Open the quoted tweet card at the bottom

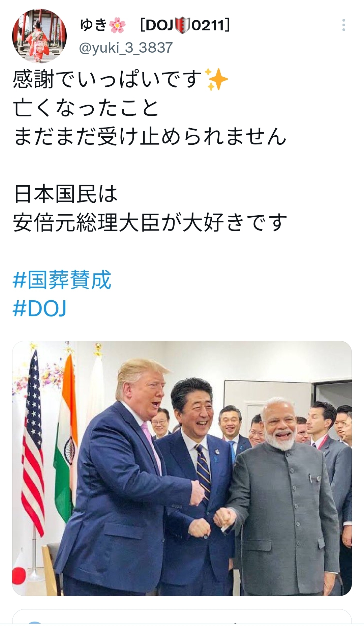click(x=182, y=618)
